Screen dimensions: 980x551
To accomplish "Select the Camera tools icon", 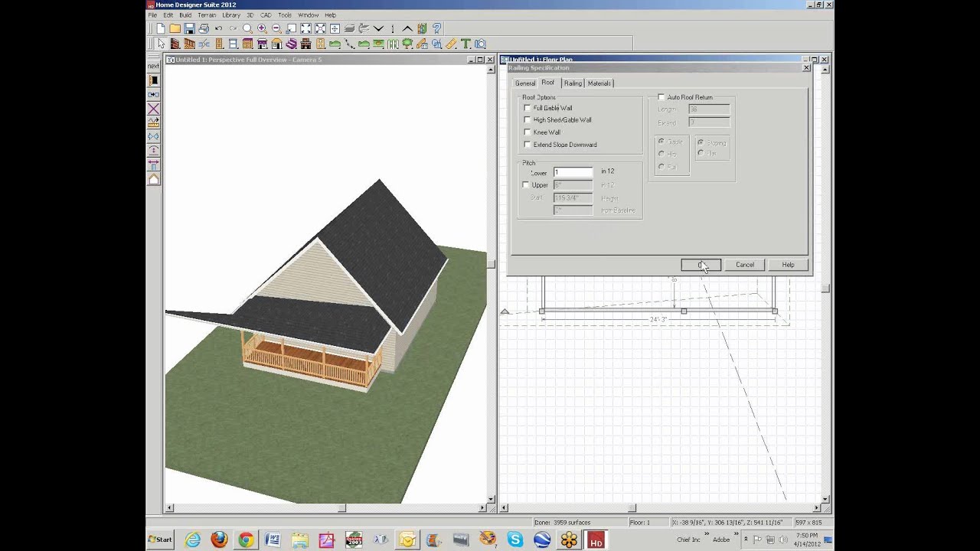I will (x=480, y=44).
